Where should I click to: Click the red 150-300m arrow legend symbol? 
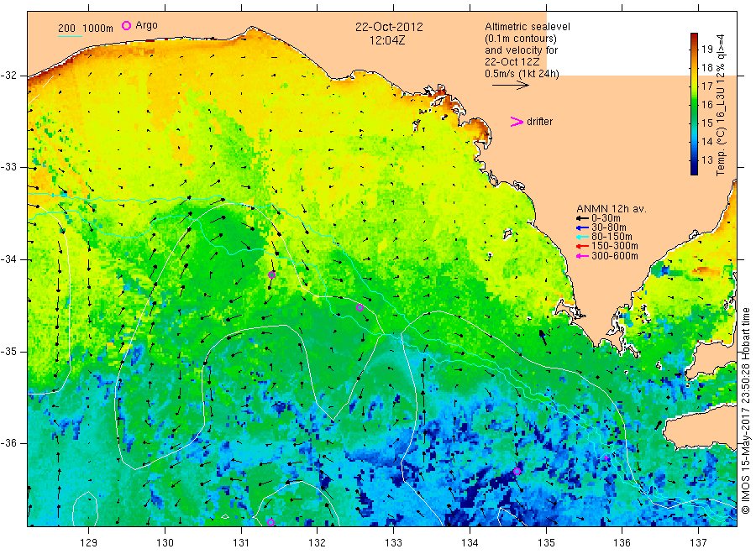coord(582,246)
